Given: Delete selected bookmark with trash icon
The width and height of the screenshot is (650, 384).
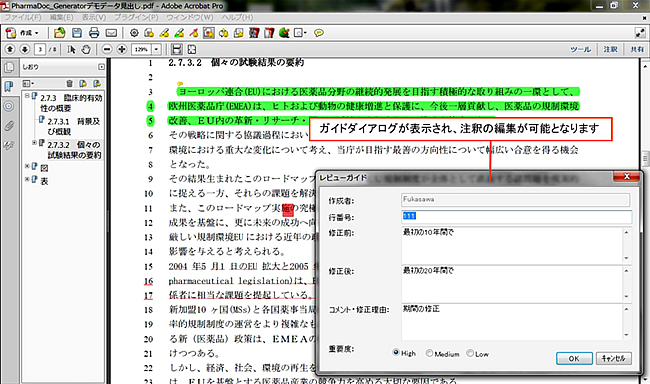Looking at the screenshot, I should (x=69, y=84).
